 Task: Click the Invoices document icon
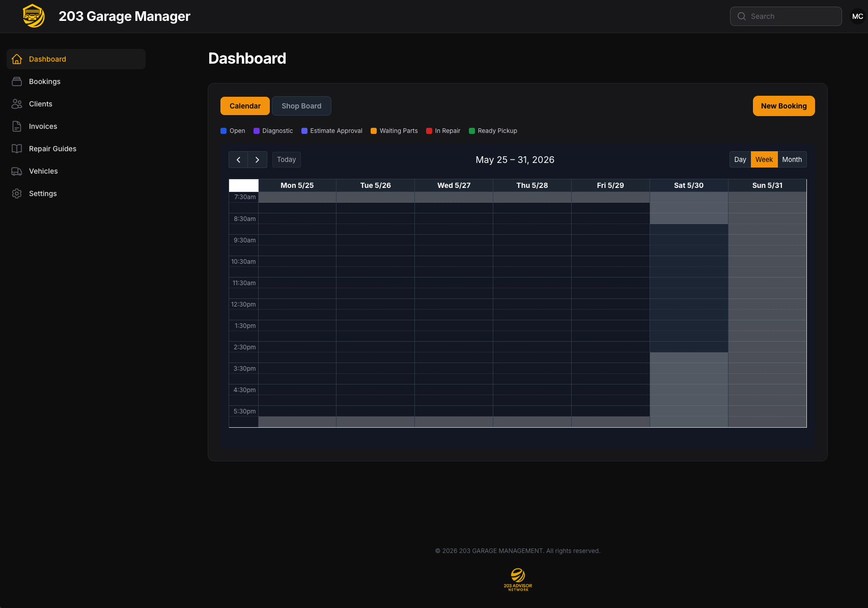click(17, 126)
